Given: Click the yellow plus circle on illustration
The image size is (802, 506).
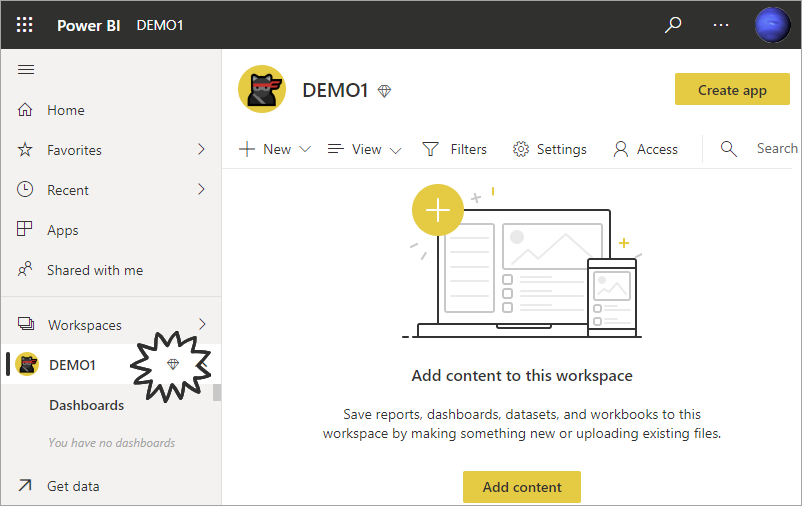Looking at the screenshot, I should (x=438, y=210).
